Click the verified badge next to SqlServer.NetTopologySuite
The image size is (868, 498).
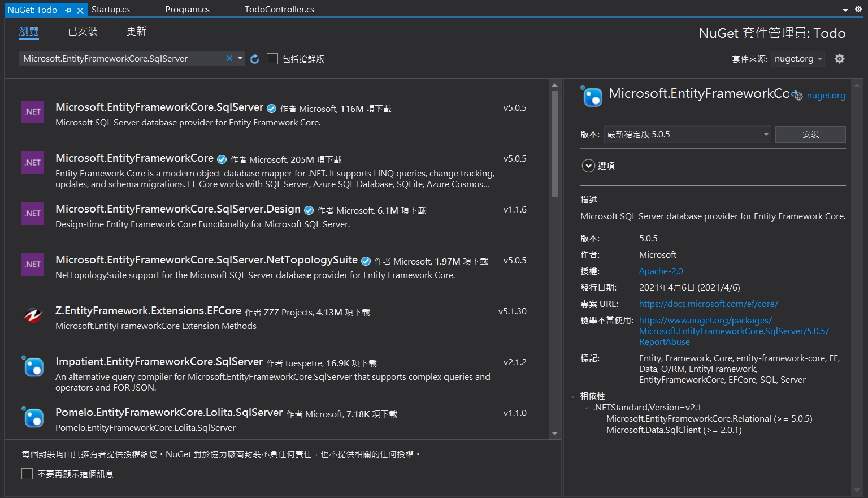pos(366,261)
